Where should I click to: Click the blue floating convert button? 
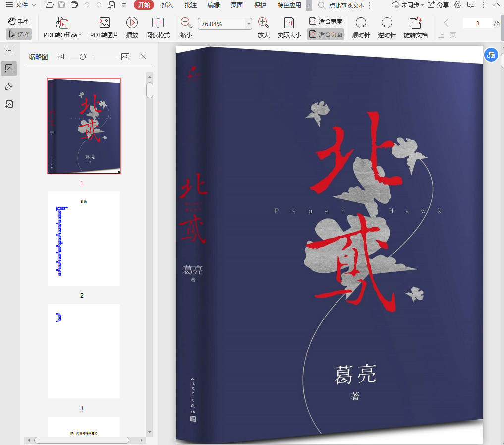[x=491, y=55]
